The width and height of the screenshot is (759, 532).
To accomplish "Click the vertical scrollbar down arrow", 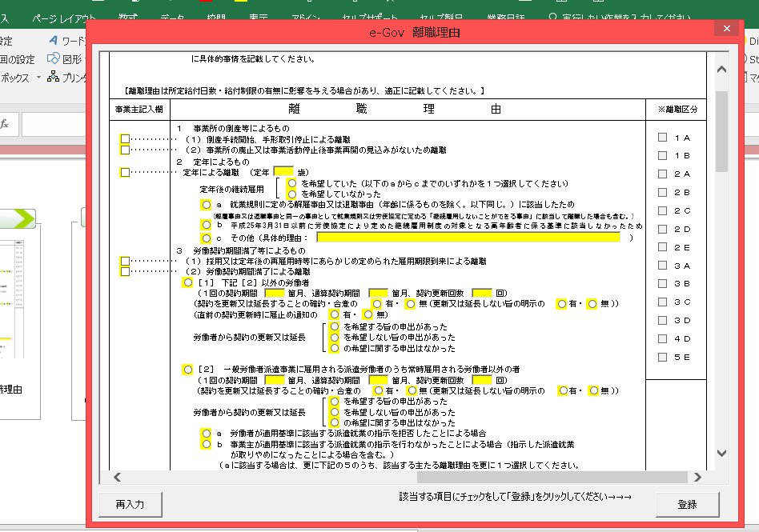I will coord(721,453).
